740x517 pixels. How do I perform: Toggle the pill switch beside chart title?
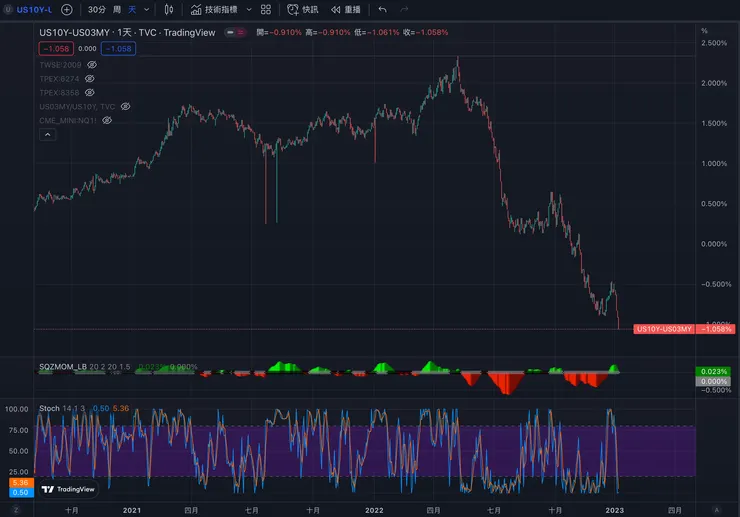[235, 32]
